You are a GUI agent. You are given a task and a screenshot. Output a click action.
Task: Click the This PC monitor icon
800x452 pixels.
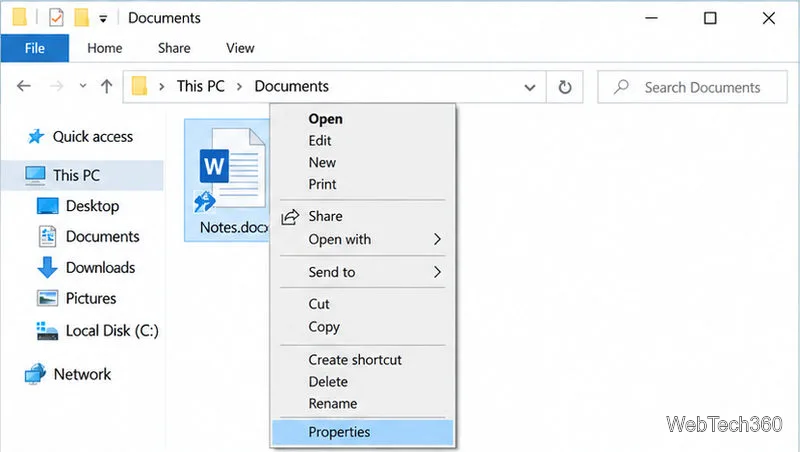35,175
